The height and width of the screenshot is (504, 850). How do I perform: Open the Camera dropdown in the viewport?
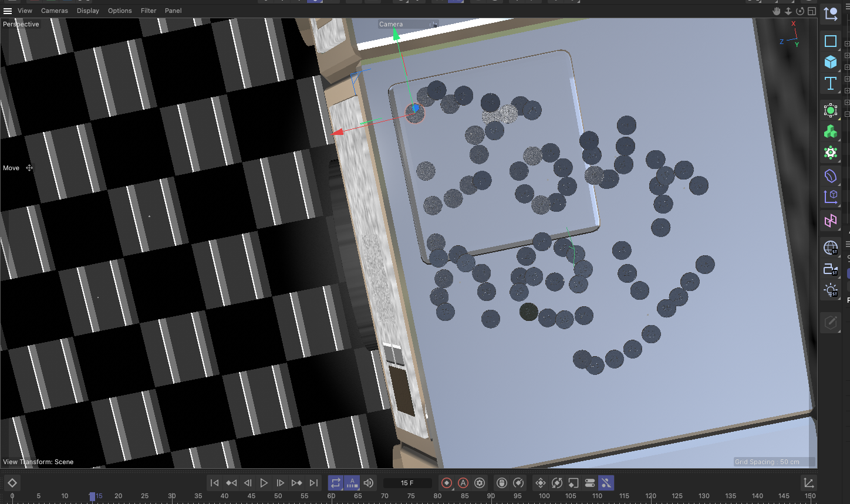[x=408, y=24]
